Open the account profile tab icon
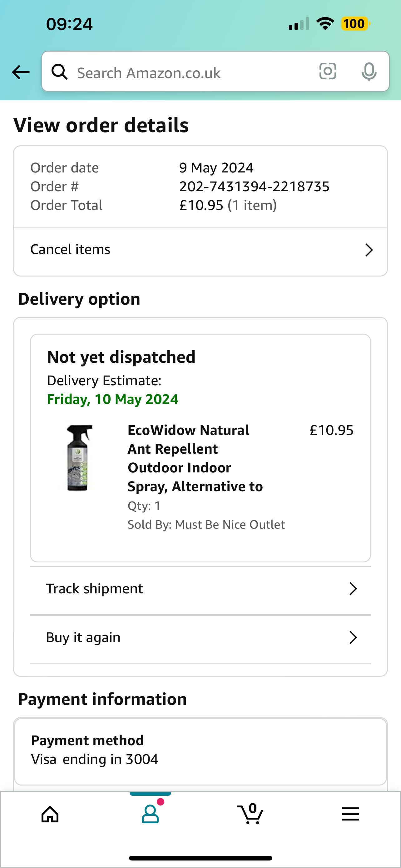 tap(150, 813)
